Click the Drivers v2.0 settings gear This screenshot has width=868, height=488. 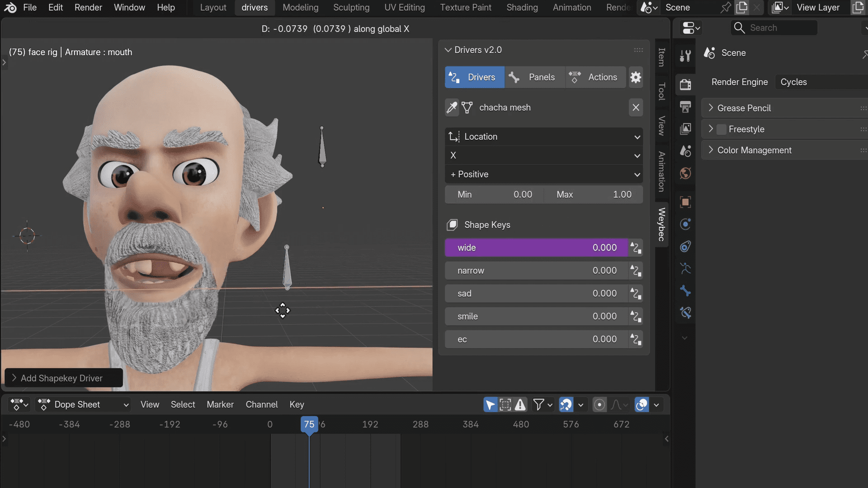(636, 77)
